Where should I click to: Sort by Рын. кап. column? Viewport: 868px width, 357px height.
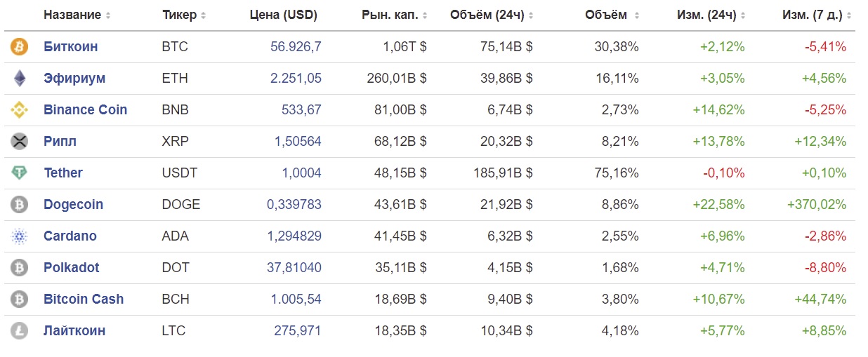click(x=395, y=15)
